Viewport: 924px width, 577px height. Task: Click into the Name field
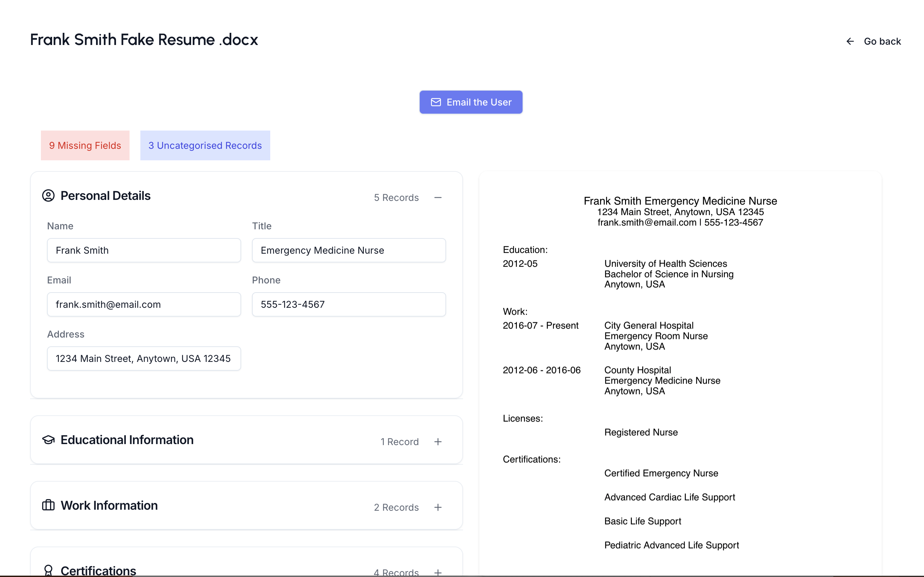pos(144,250)
